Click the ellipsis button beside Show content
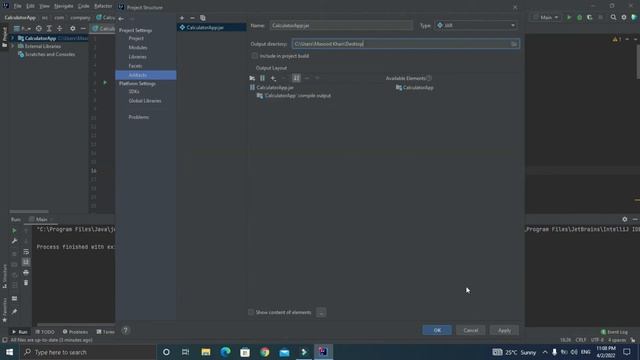 pyautogui.click(x=321, y=313)
